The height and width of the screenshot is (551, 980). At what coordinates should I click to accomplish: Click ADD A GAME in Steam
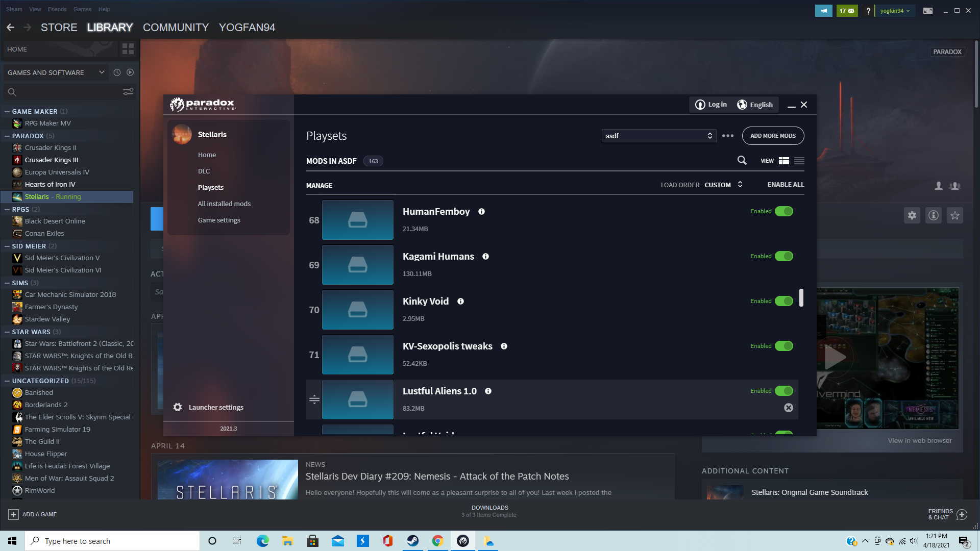tap(33, 514)
